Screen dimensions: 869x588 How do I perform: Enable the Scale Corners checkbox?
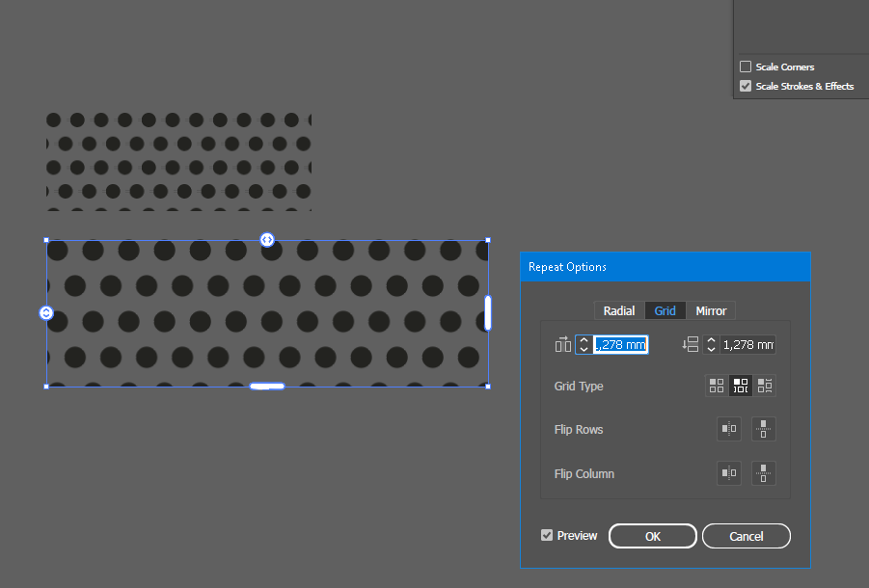pos(746,67)
